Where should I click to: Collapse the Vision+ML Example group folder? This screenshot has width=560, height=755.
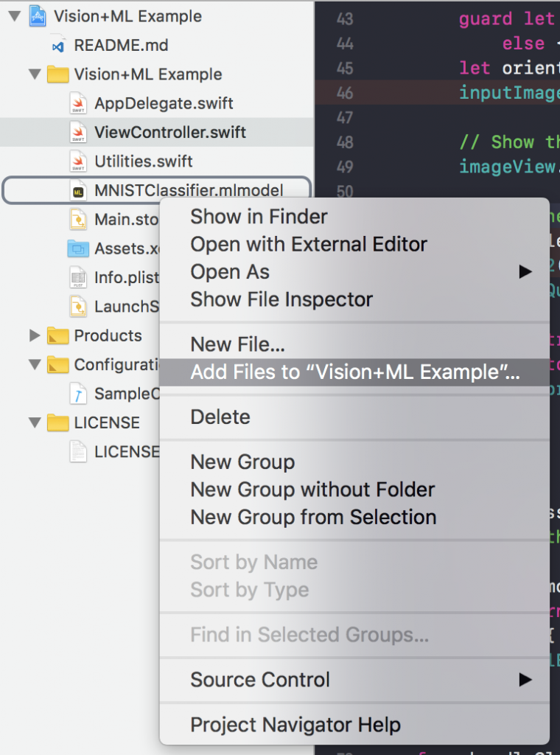(35, 74)
